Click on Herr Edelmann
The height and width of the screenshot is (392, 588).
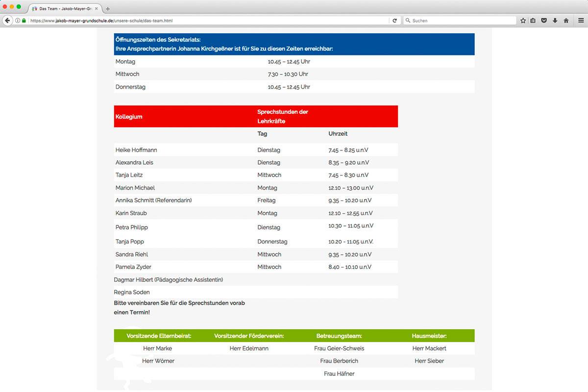click(x=249, y=348)
